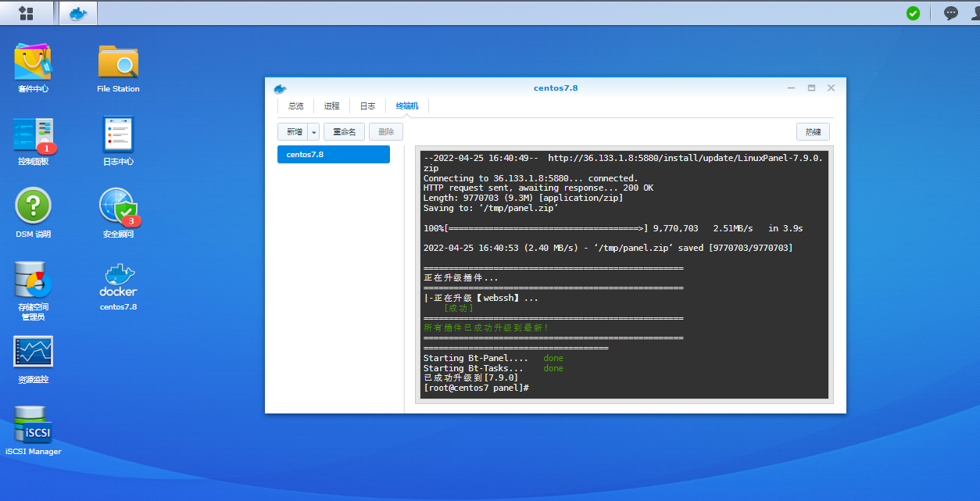Image resolution: width=980 pixels, height=501 pixels.
Task: Click the '已成功升级到[7.9.0]' terminal line
Action: 470,378
